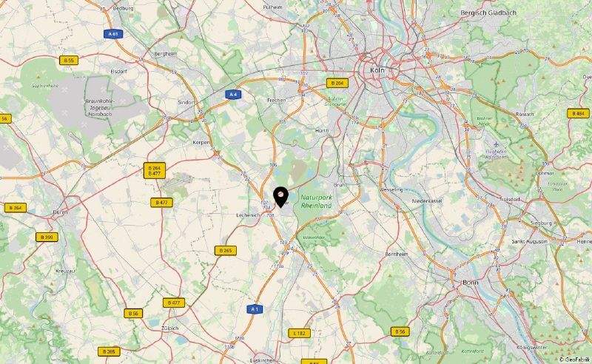Click the black location pin marker
This screenshot has width=592, height=364.
tap(280, 197)
